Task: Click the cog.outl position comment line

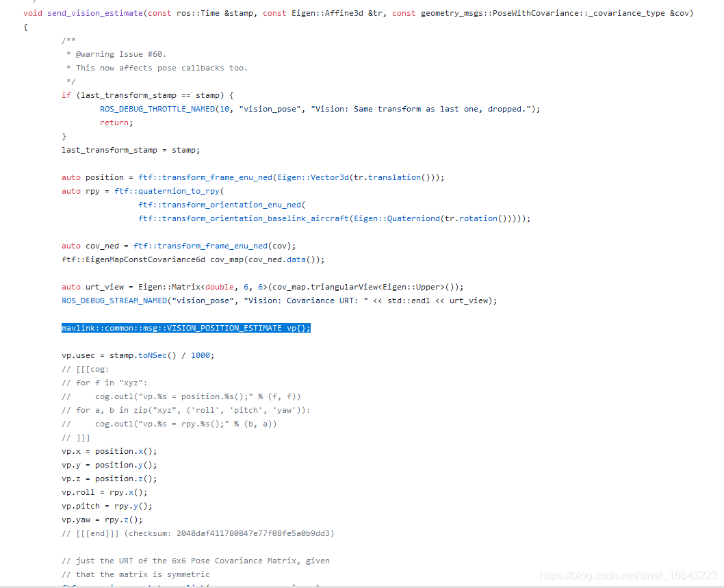Action: (181, 396)
